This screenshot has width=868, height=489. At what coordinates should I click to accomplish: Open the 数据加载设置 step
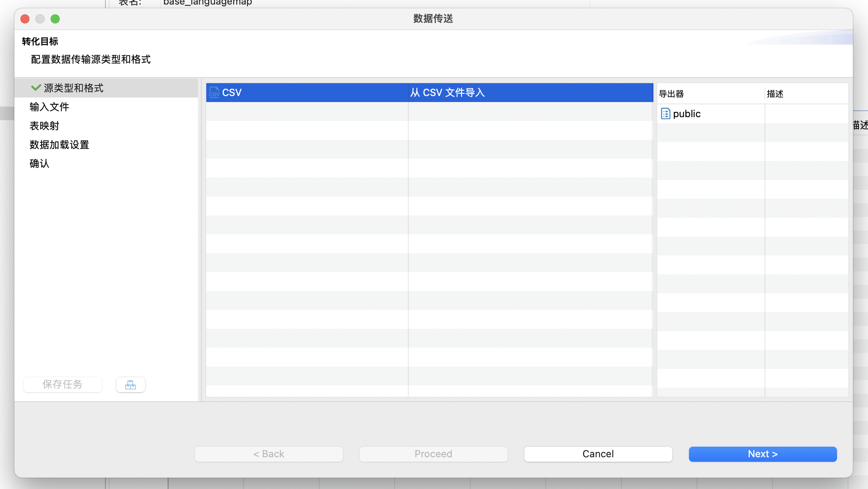click(59, 145)
